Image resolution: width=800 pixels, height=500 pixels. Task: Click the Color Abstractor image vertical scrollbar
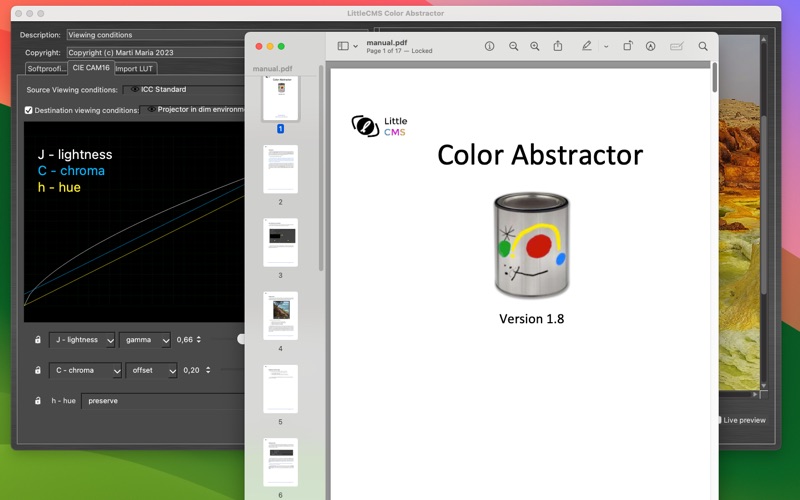tap(764, 204)
